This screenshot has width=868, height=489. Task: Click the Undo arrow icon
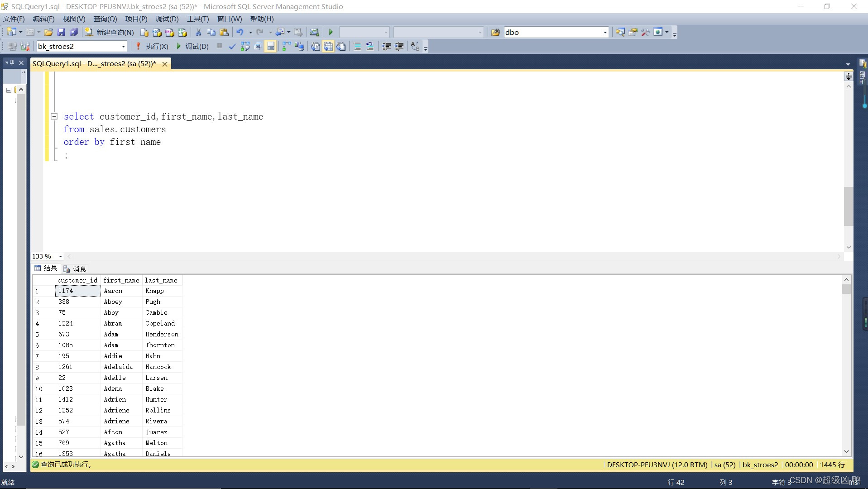[x=240, y=32]
